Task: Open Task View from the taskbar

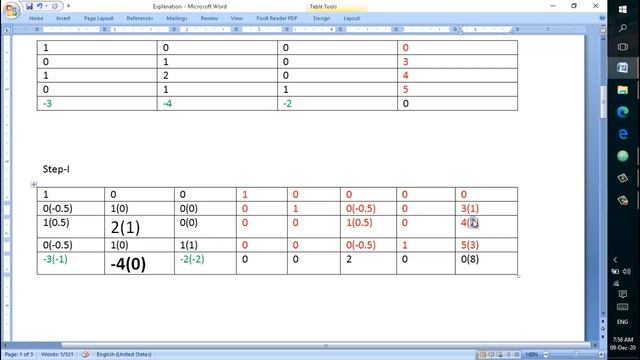Action: 623,47
